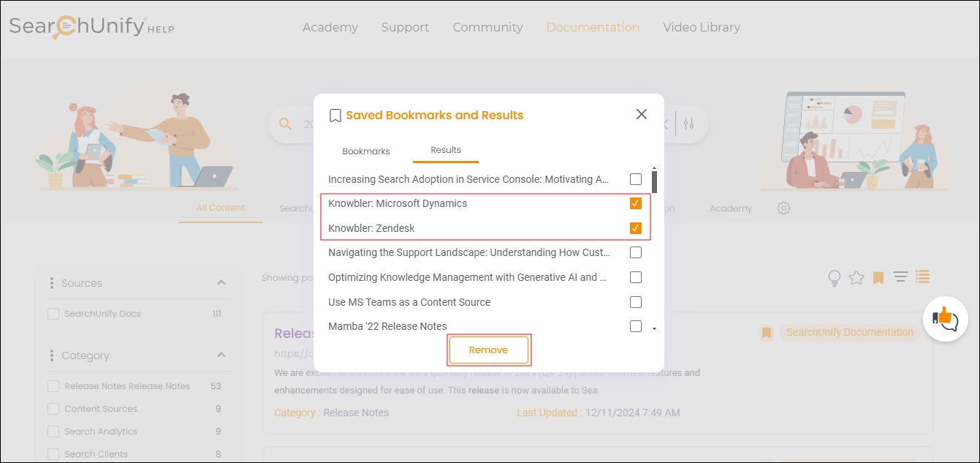Switch to the Bookmarks tab
The image size is (980, 463).
[x=366, y=151]
